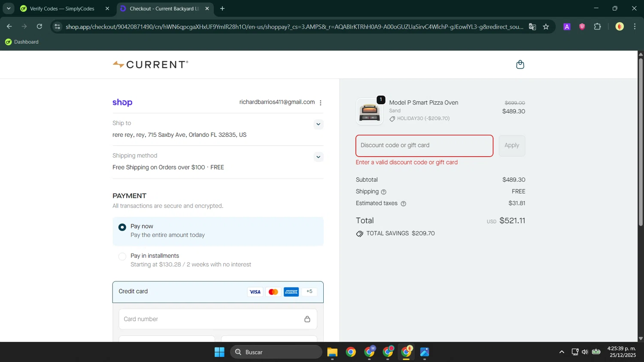The width and height of the screenshot is (644, 362).
Task: Reload the checkout page
Action: tap(39, 27)
